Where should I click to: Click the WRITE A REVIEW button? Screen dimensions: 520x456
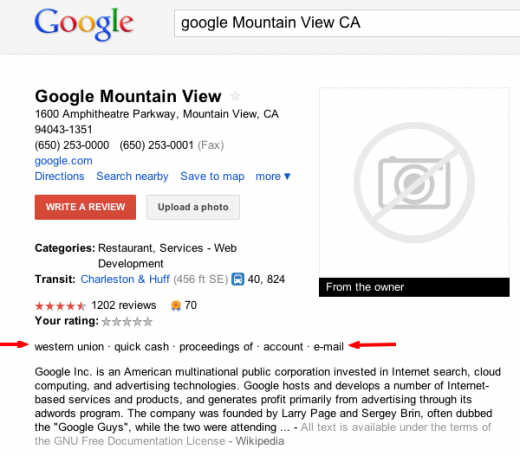(85, 207)
